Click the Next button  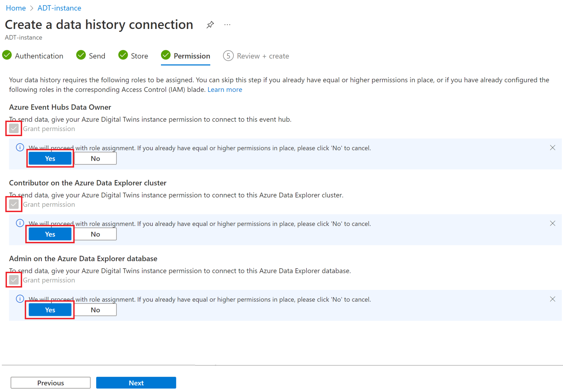coord(136,383)
